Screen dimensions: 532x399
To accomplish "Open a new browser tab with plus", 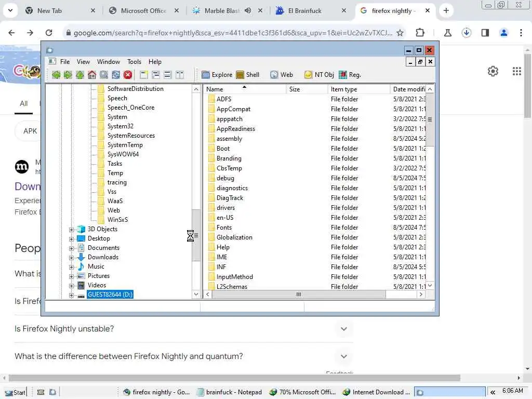I will (446, 11).
